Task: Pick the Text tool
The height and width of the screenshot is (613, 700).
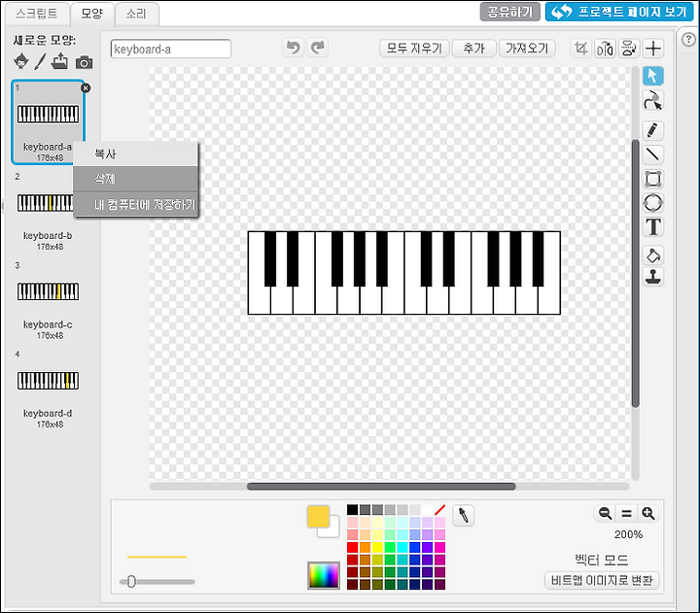Action: 652,226
